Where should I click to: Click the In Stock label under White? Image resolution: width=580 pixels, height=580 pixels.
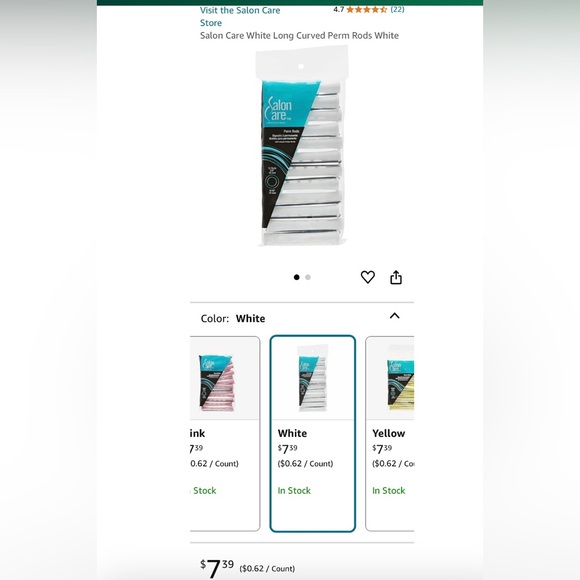[294, 490]
